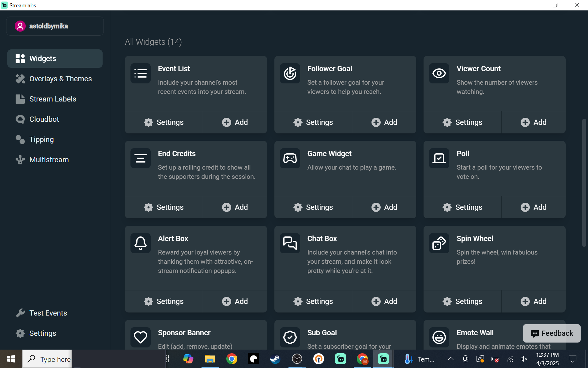Image resolution: width=588 pixels, height=368 pixels.
Task: Launch OBS Studio from the taskbar
Action: click(296, 359)
